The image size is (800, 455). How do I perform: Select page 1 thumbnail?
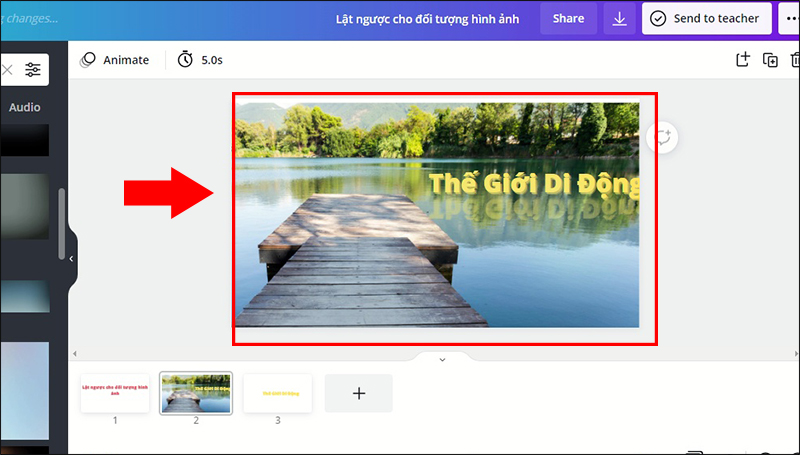click(x=115, y=393)
